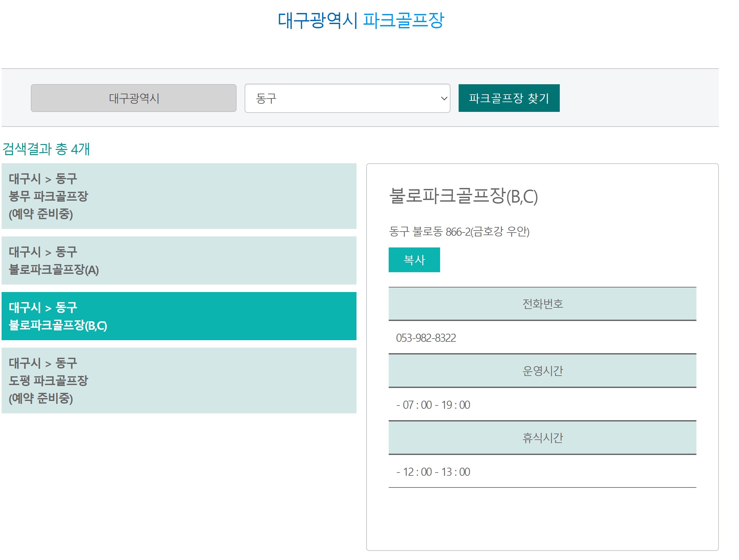The height and width of the screenshot is (560, 739).
Task: Select the 봉무 파크골프장 result
Action: [x=179, y=196]
